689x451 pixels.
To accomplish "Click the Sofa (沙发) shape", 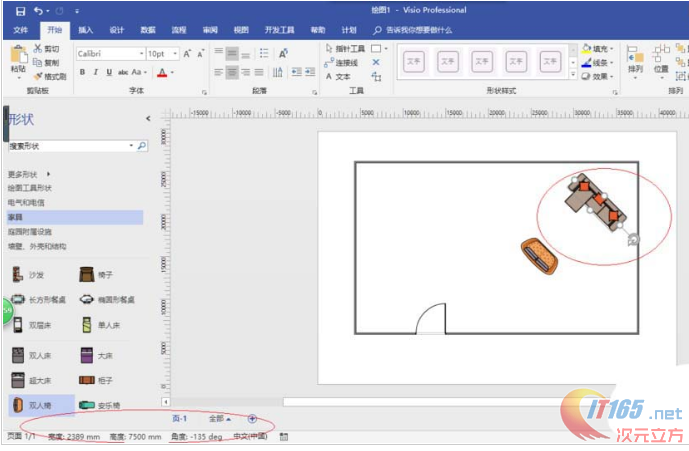I will click(29, 274).
